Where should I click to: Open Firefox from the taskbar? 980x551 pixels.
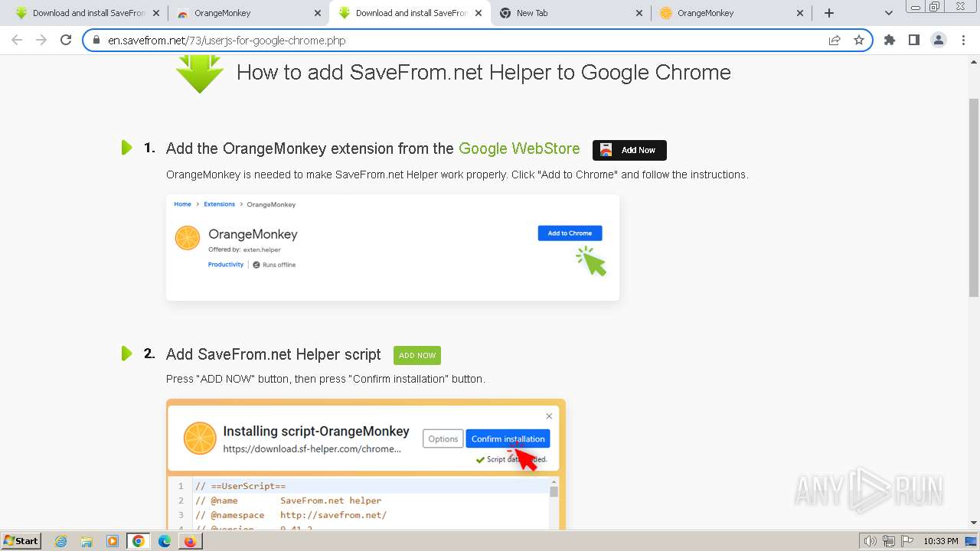tap(190, 541)
